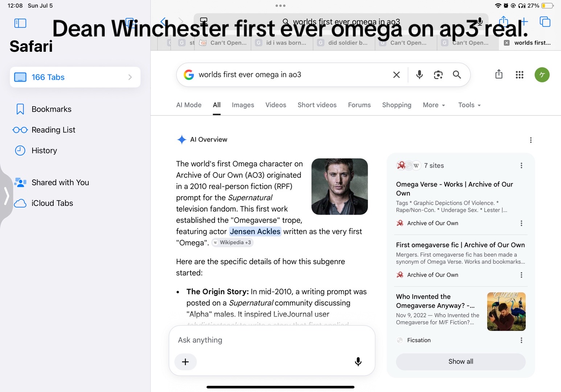The height and width of the screenshot is (392, 561).
Task: Open the More search filters dropdown
Action: (x=434, y=105)
